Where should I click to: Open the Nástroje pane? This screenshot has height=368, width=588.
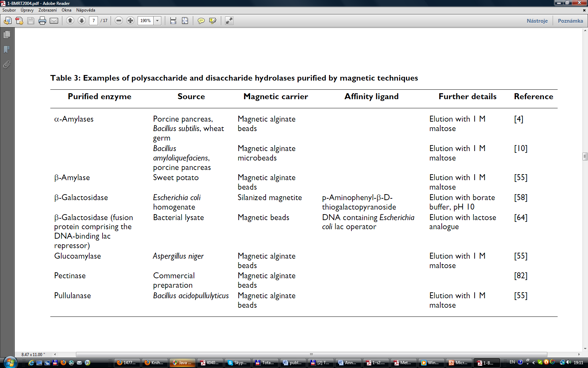coord(537,21)
